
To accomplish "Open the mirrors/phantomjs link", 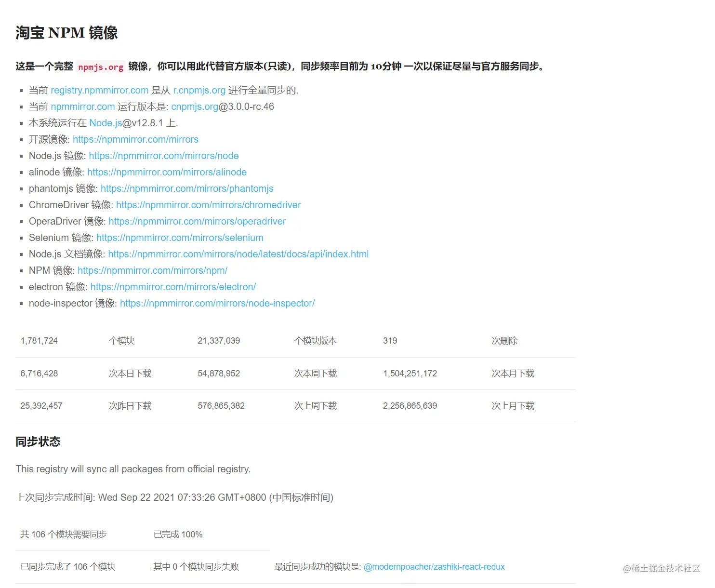I will (187, 188).
